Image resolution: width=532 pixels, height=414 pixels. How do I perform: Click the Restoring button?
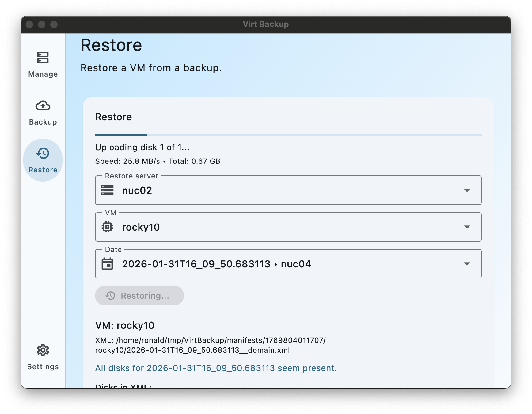[139, 295]
